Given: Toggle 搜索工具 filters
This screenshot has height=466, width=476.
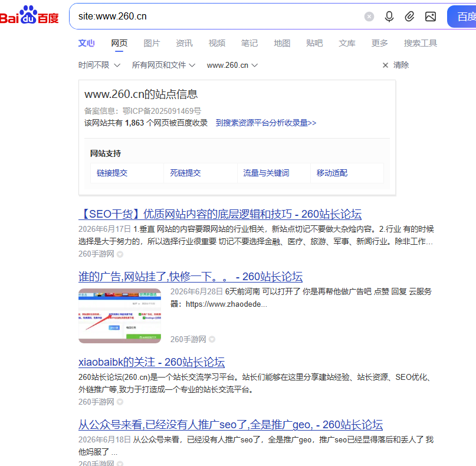Looking at the screenshot, I should [421, 43].
